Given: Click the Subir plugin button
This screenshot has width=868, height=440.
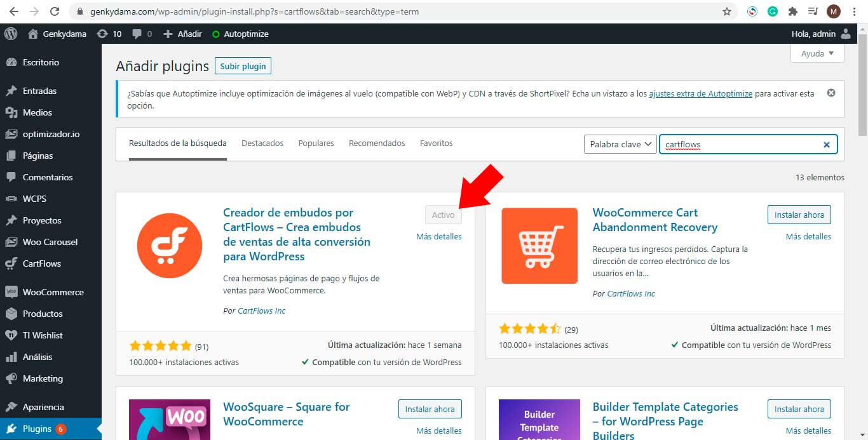Looking at the screenshot, I should tap(243, 66).
